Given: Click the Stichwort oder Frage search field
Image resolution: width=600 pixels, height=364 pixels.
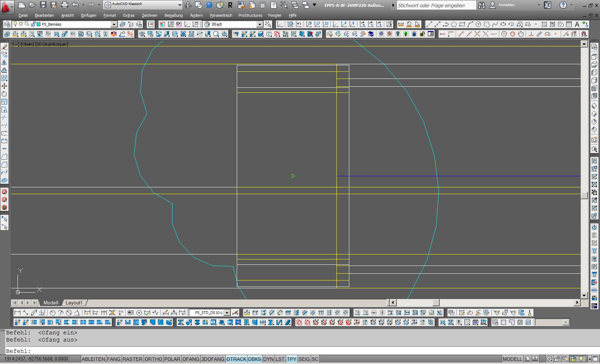Looking at the screenshot, I should click(x=436, y=5).
